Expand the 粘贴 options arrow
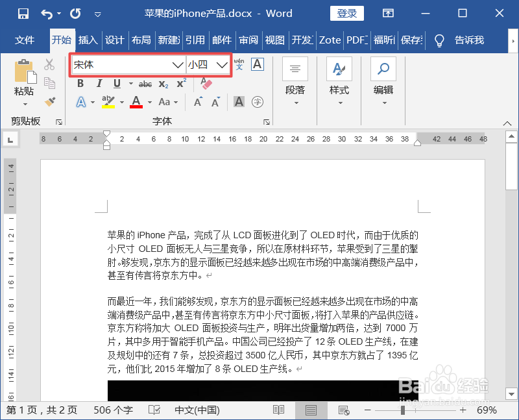The width and height of the screenshot is (519, 420). [25, 104]
